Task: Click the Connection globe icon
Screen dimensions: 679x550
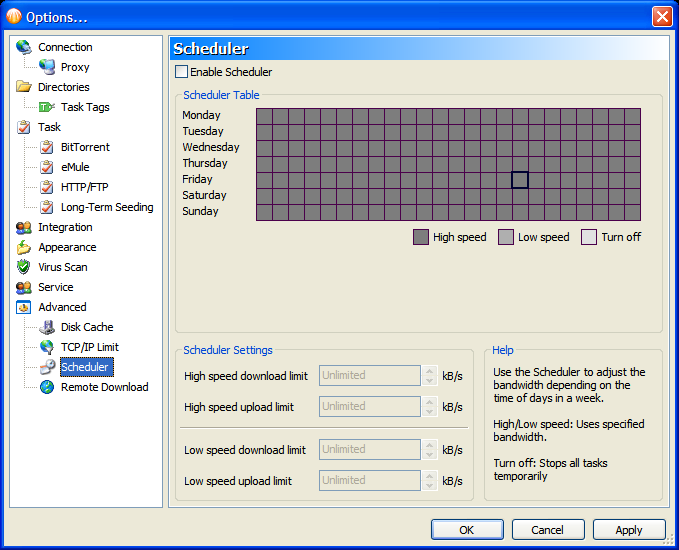Action: coord(24,47)
